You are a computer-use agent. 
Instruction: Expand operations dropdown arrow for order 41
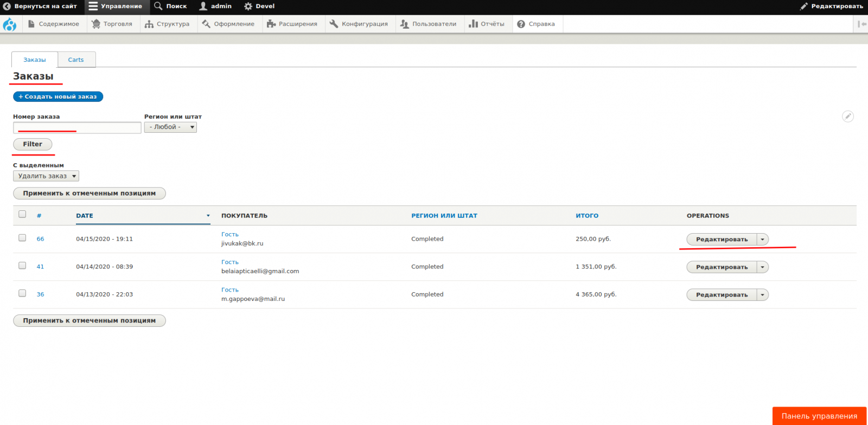pyautogui.click(x=763, y=267)
